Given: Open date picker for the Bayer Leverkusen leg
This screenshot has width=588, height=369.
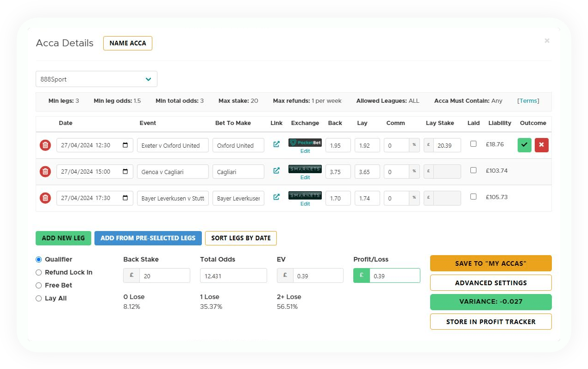Looking at the screenshot, I should [x=126, y=198].
